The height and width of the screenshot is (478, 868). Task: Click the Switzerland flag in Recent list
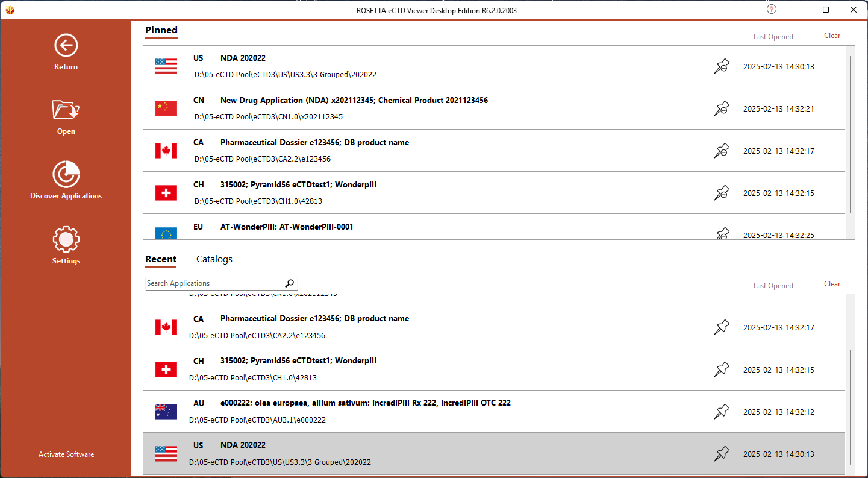[166, 370]
